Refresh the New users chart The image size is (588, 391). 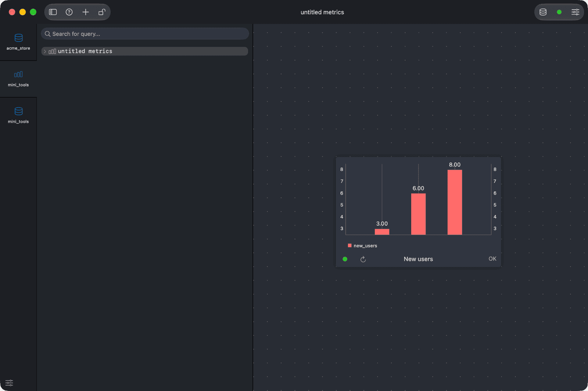[363, 259]
